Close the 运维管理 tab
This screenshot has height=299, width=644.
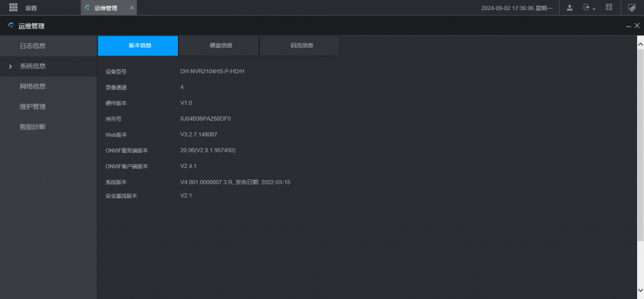(131, 8)
